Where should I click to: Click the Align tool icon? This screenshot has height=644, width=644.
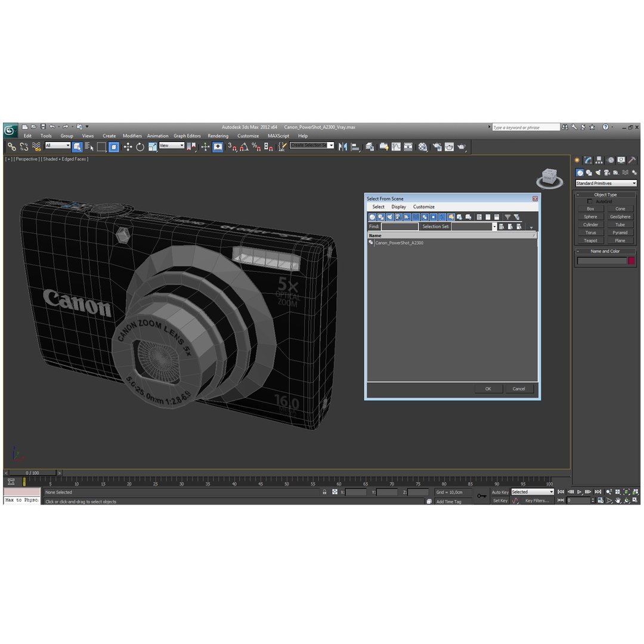(x=355, y=147)
